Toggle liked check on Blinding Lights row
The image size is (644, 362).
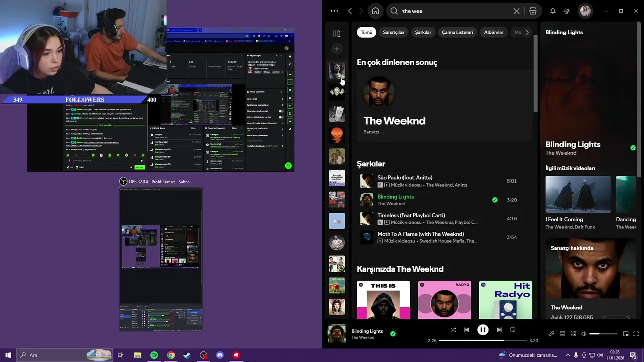coord(495,200)
